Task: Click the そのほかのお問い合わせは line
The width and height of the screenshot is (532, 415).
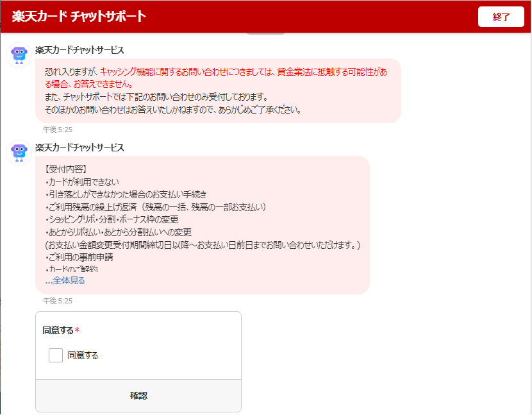Action: [x=173, y=110]
